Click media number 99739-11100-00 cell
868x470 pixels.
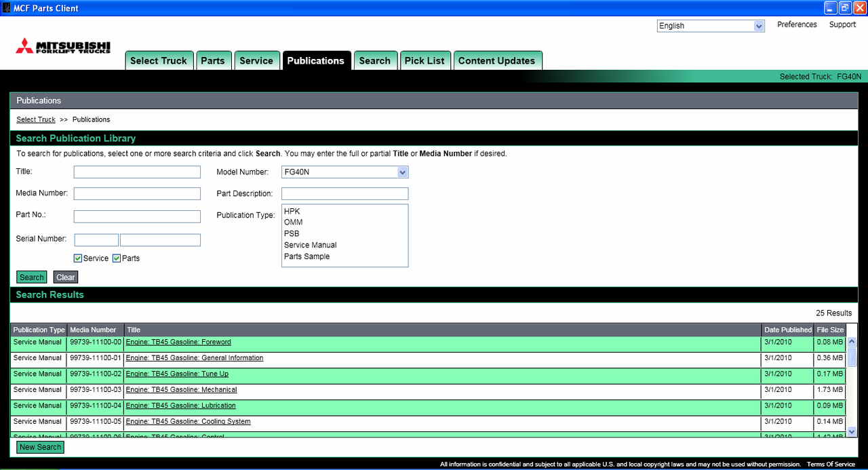point(95,342)
